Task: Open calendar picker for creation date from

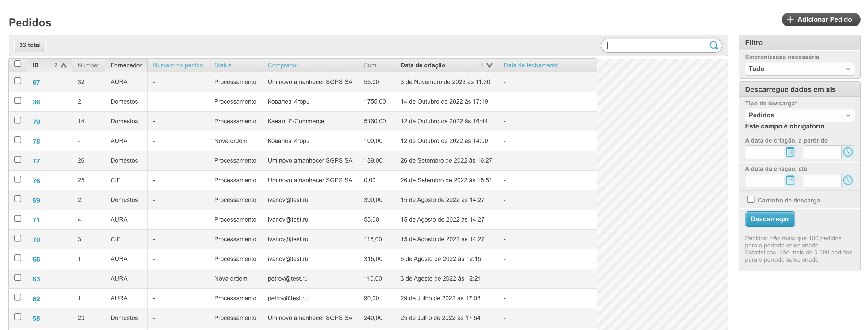Action: click(x=790, y=152)
